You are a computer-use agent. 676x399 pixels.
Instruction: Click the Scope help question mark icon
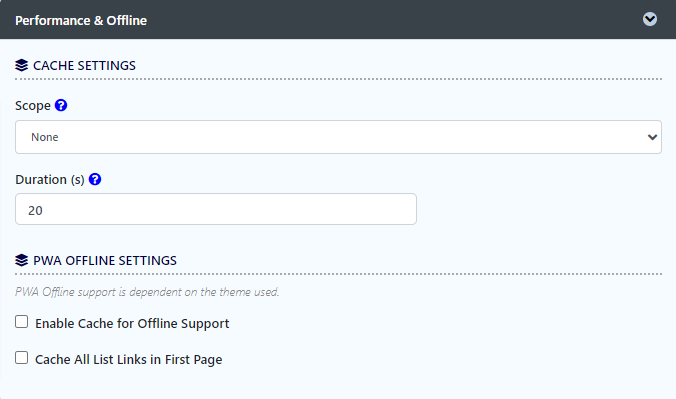(61, 105)
